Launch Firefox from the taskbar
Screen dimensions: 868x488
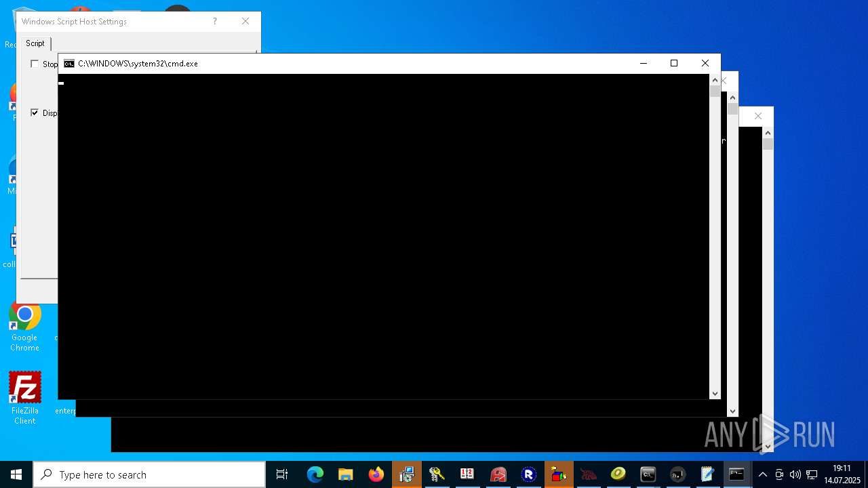[376, 474]
